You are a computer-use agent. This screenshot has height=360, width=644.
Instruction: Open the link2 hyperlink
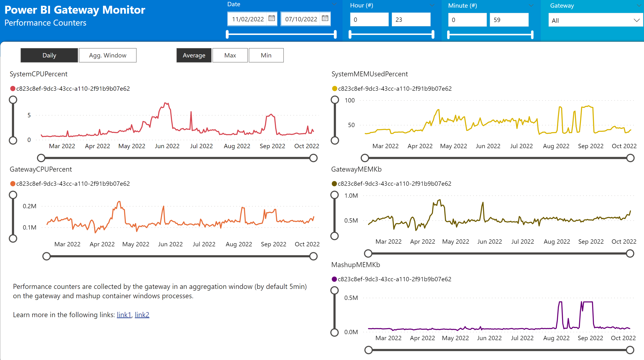142,315
